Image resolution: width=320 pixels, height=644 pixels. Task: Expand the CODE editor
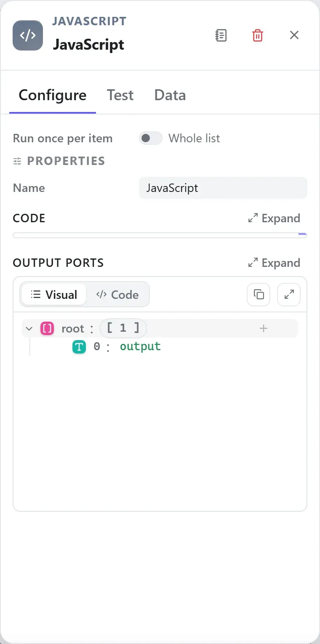coord(274,218)
